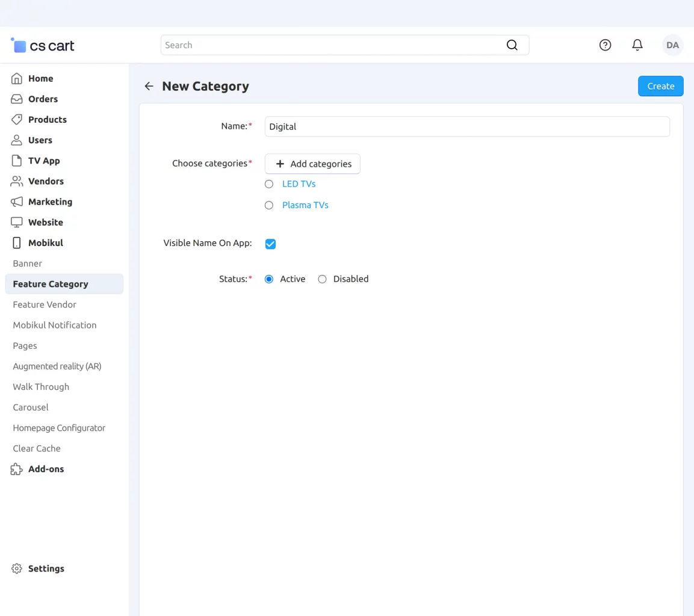694x616 pixels.
Task: Uncheck Visible Name On App
Action: click(270, 244)
